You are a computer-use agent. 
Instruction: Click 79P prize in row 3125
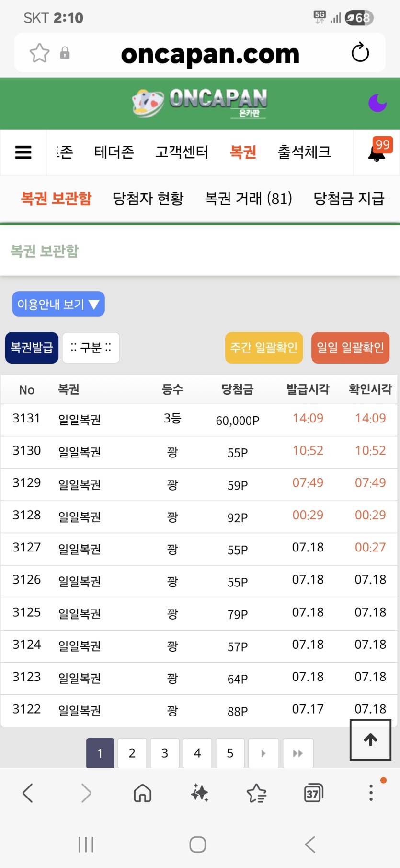[x=238, y=614]
